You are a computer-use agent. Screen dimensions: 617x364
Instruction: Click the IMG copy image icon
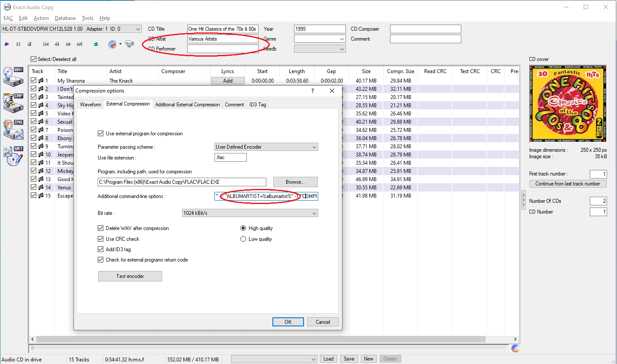pos(13,130)
